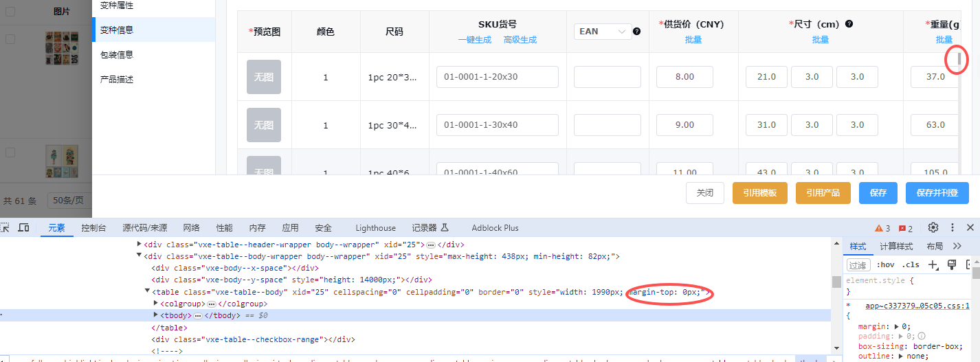This screenshot has height=362, width=980.
Task: Click the device toolbar toggle icon
Action: pos(23,228)
